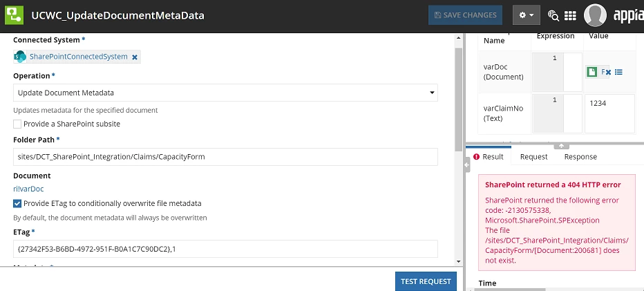Click the varClaimNo value field 1234
This screenshot has width=644, height=291.
tap(609, 114)
